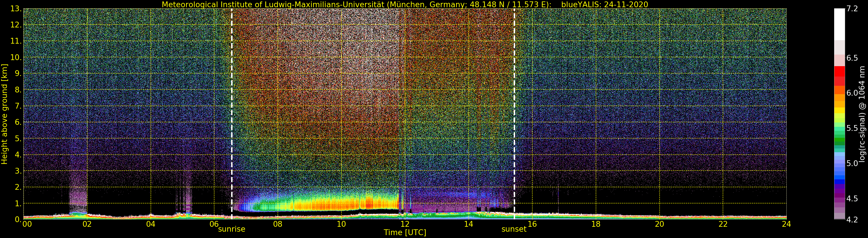Click the 13 km tick on height axis

[x=16, y=9]
